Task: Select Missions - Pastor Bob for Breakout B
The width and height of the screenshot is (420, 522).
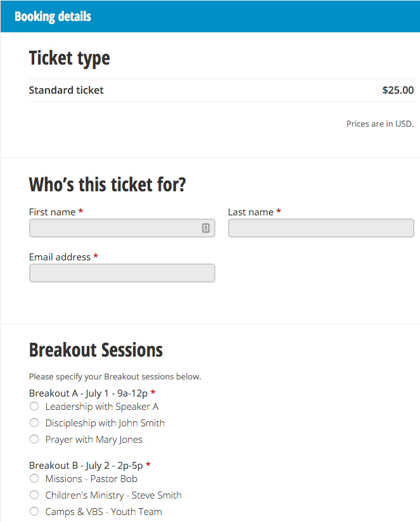Action: [x=34, y=478]
